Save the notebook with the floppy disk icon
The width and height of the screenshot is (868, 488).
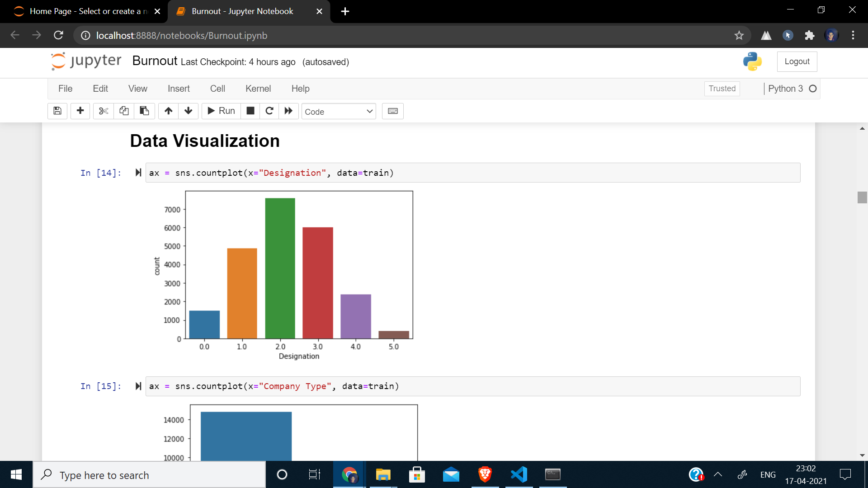(57, 111)
